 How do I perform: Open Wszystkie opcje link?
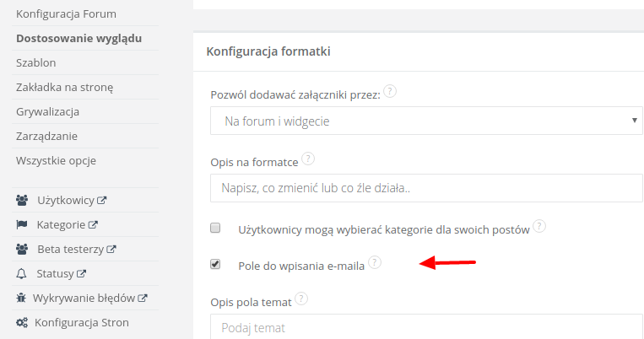57,160
